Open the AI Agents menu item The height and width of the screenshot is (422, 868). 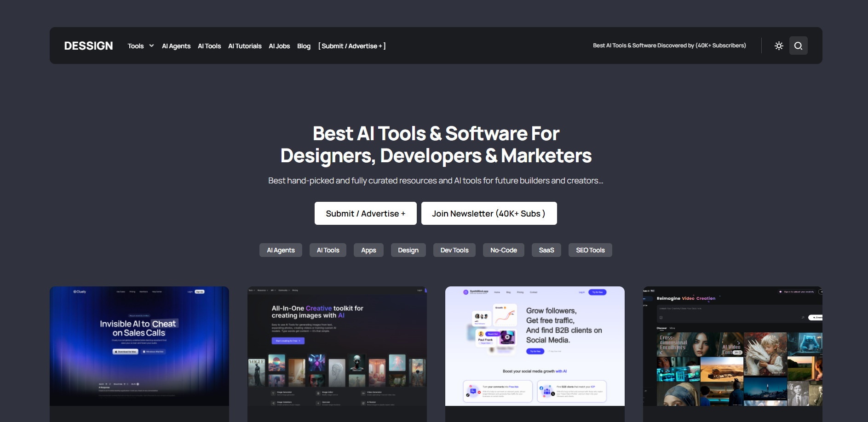(176, 46)
